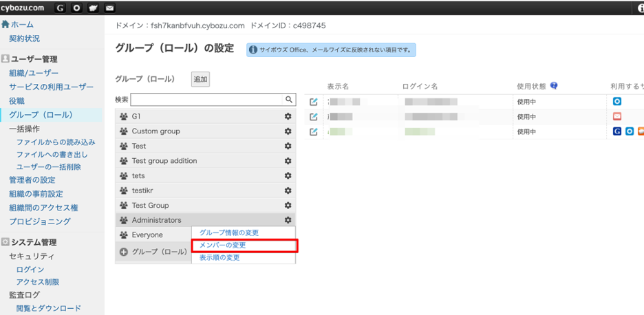Open the gear menu for Custom group
Viewport: 644px width, 315px height.
[x=288, y=131]
